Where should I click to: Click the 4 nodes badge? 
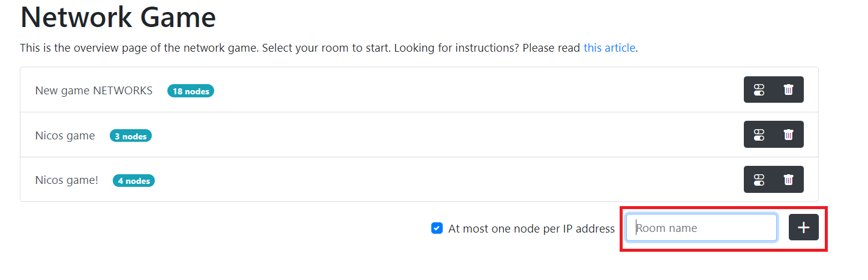134,181
